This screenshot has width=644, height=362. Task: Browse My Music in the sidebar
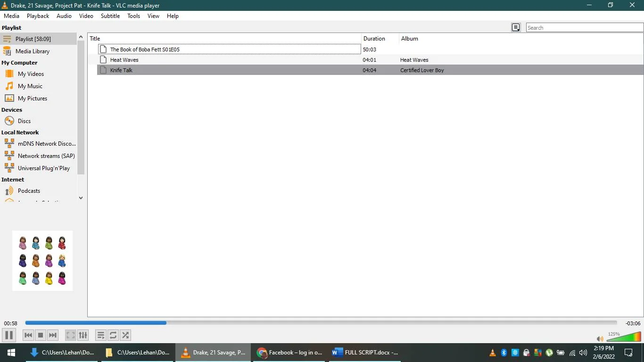click(x=39, y=86)
